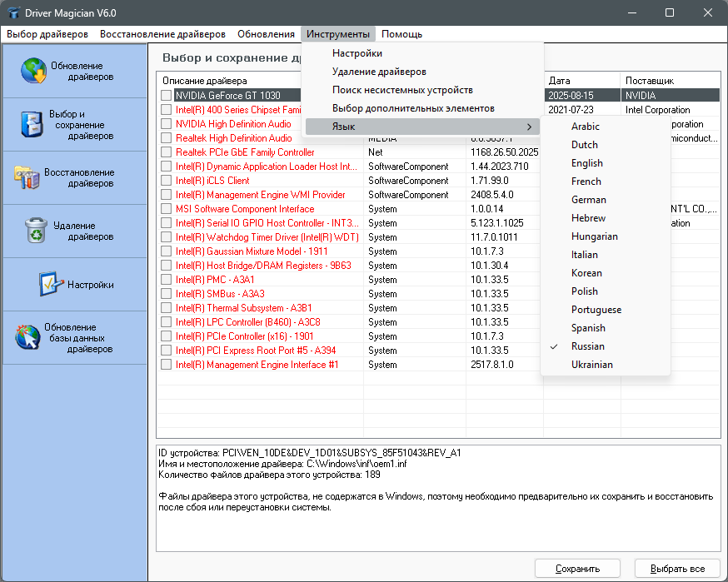Click the Выбрать все button

[x=677, y=569]
